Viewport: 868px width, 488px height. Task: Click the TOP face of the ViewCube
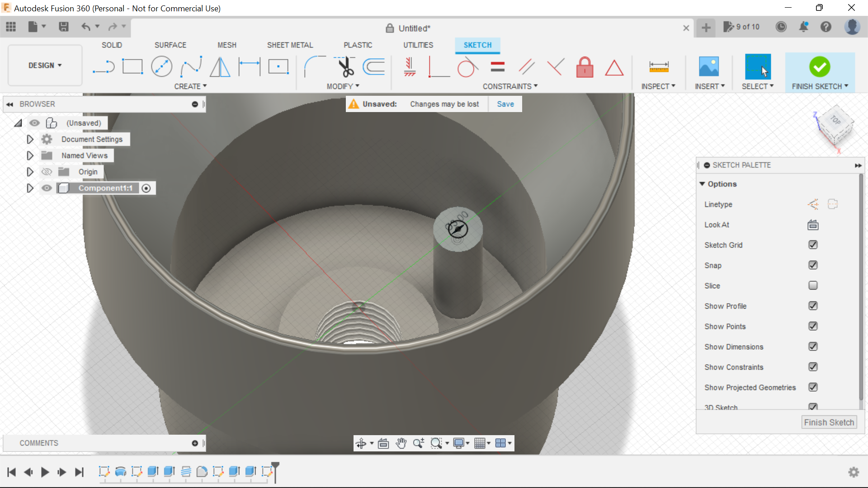pyautogui.click(x=835, y=122)
